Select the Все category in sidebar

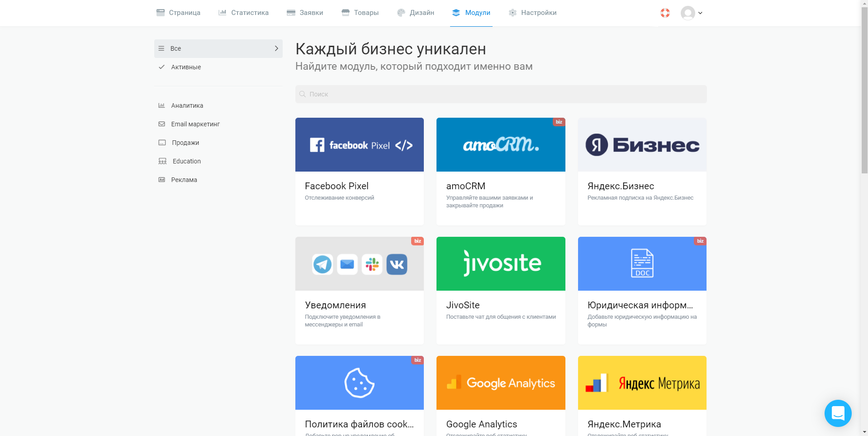click(x=218, y=48)
